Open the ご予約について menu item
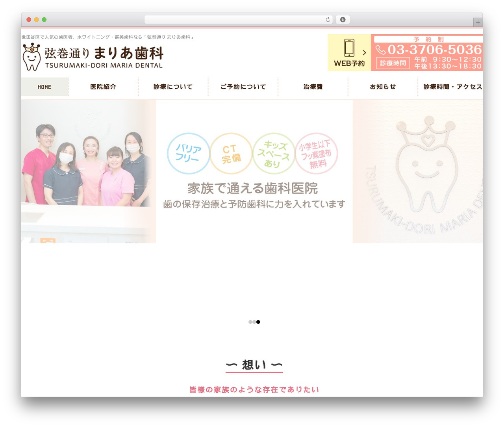504x427 pixels. point(243,87)
